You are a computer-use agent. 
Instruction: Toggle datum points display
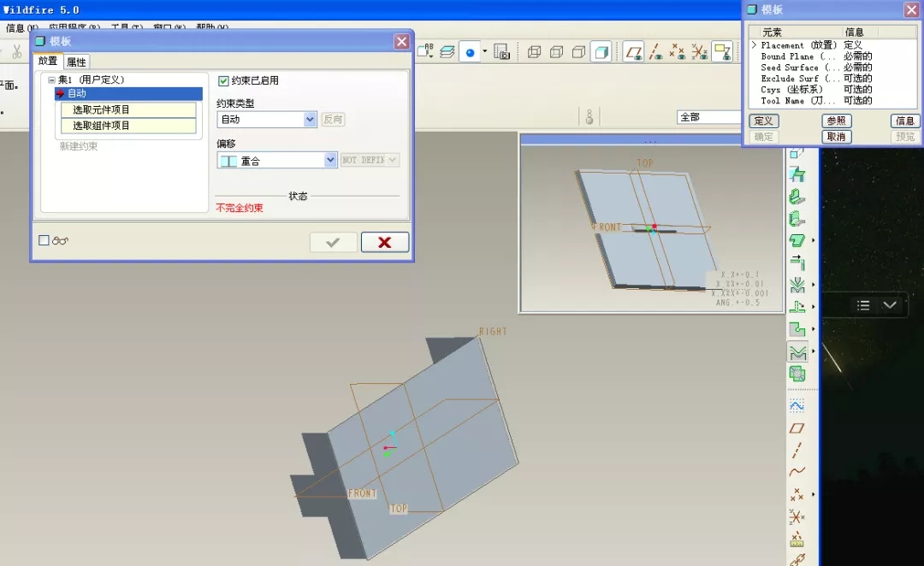pyautogui.click(x=677, y=52)
